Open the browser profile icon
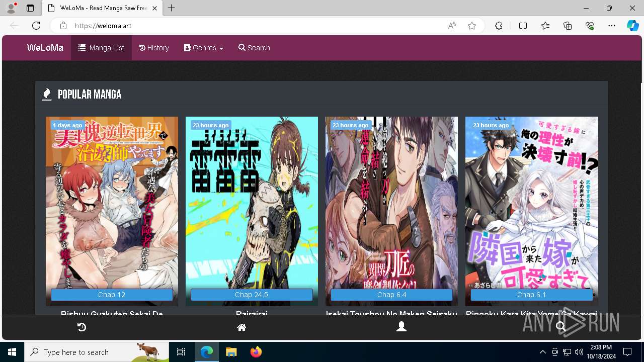 pos(11,8)
